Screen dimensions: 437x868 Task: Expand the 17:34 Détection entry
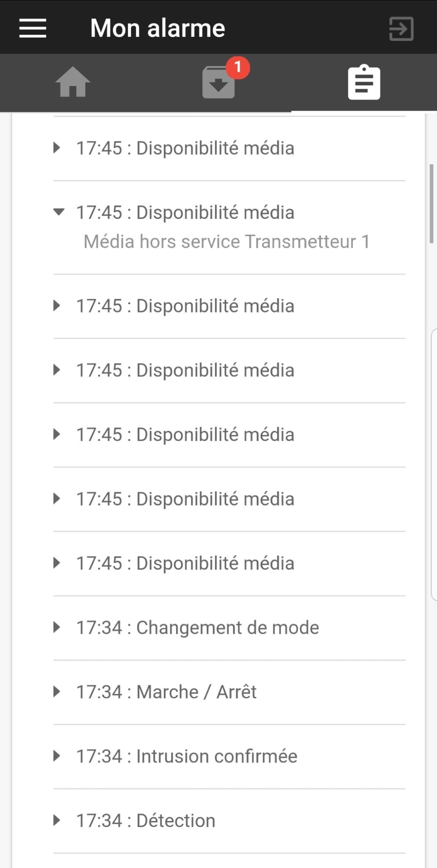point(57,820)
